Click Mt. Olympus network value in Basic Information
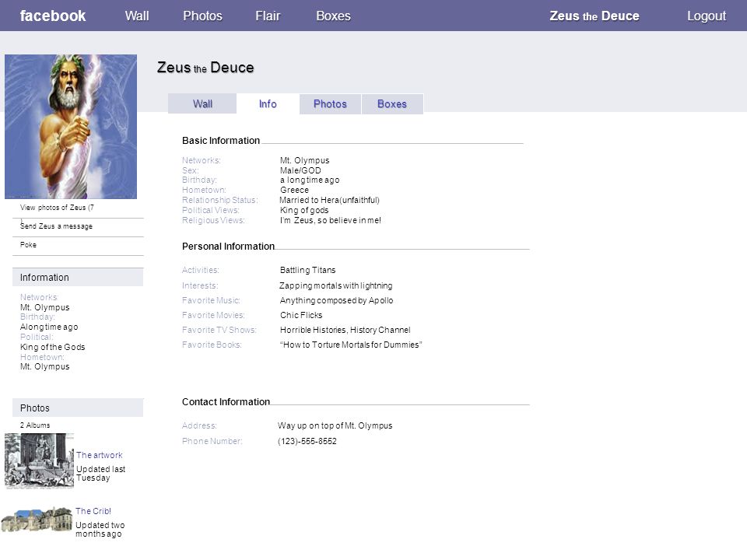Viewport: 747px width, 560px height. [x=304, y=160]
